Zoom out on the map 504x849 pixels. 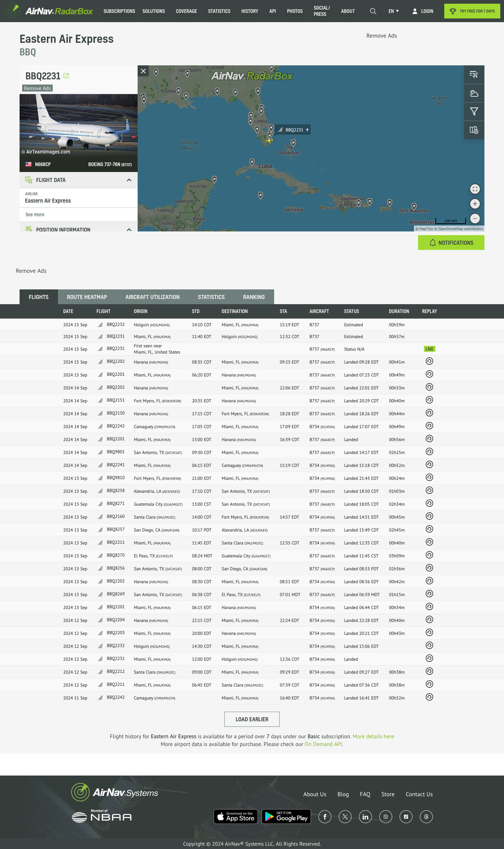[x=475, y=219]
